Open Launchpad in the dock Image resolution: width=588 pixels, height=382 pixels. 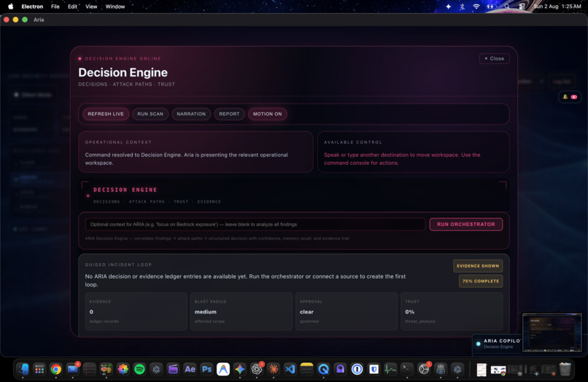pyautogui.click(x=39, y=370)
